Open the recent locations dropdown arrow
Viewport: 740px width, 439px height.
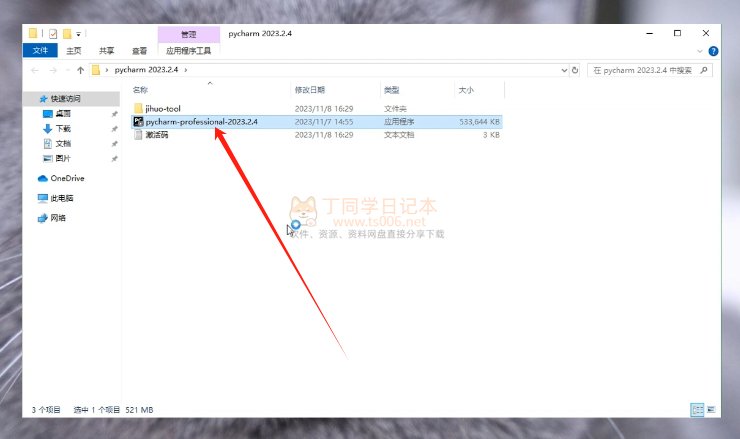coord(67,70)
